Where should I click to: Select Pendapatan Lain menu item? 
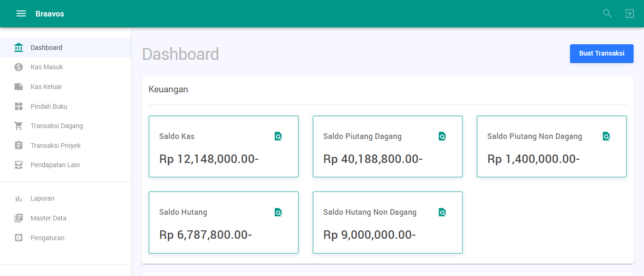click(x=55, y=165)
